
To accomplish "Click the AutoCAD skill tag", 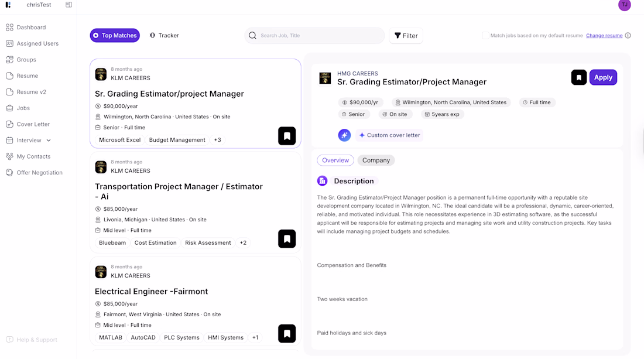I will [143, 338].
